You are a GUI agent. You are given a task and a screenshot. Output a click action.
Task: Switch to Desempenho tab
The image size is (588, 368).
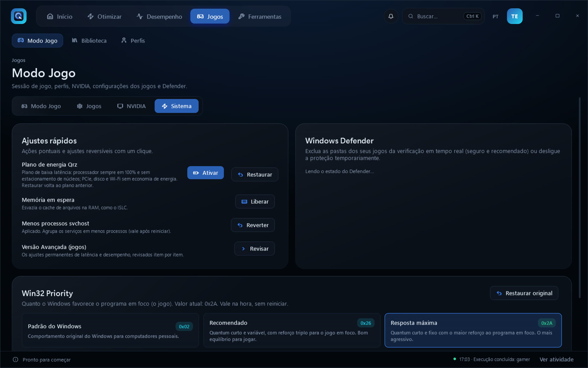pyautogui.click(x=159, y=16)
